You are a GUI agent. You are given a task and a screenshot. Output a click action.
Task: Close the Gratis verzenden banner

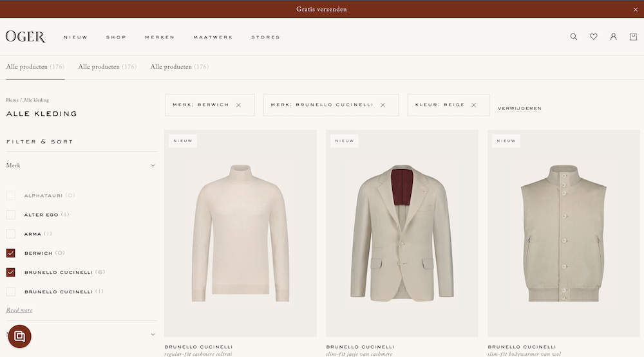[635, 10]
